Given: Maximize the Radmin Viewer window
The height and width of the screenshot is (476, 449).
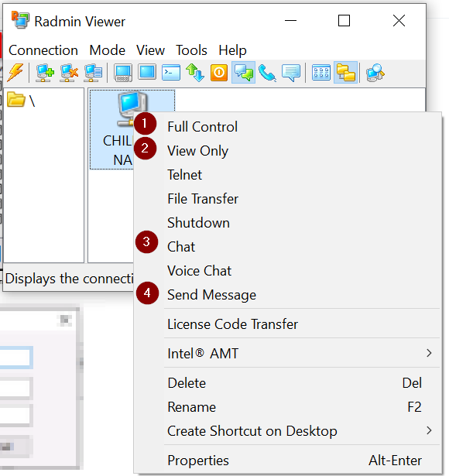Looking at the screenshot, I should [344, 21].
